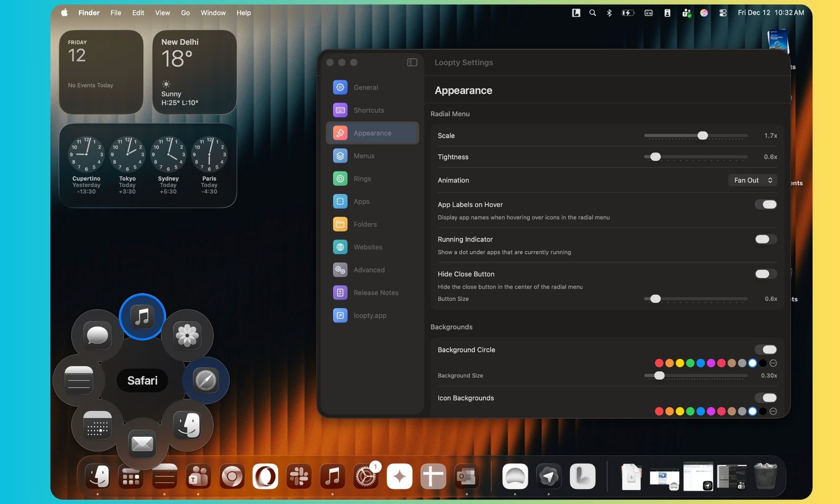Collapse the settings sidebar panel

click(412, 62)
